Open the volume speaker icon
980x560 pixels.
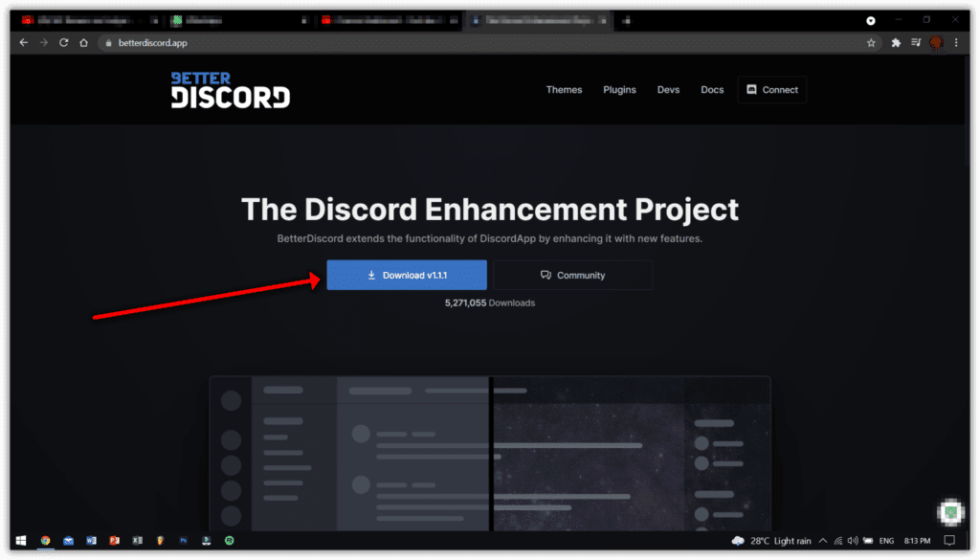click(853, 541)
